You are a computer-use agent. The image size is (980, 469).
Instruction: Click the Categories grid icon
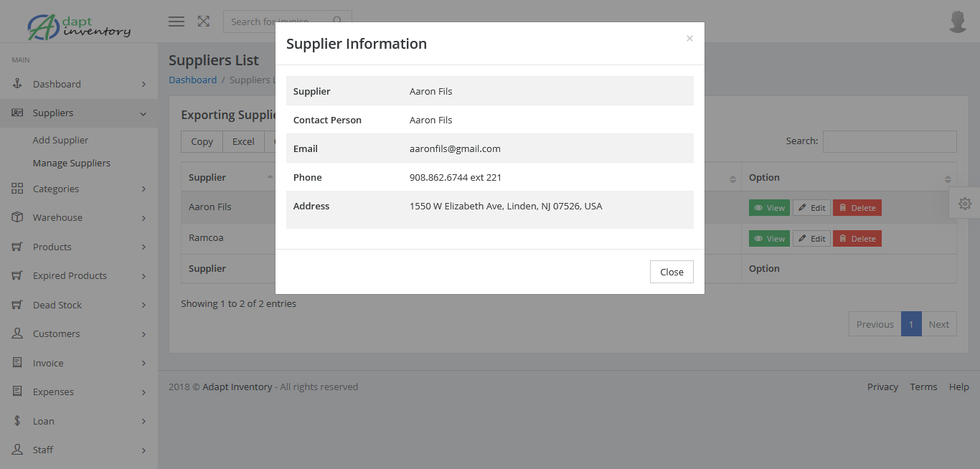click(x=18, y=189)
